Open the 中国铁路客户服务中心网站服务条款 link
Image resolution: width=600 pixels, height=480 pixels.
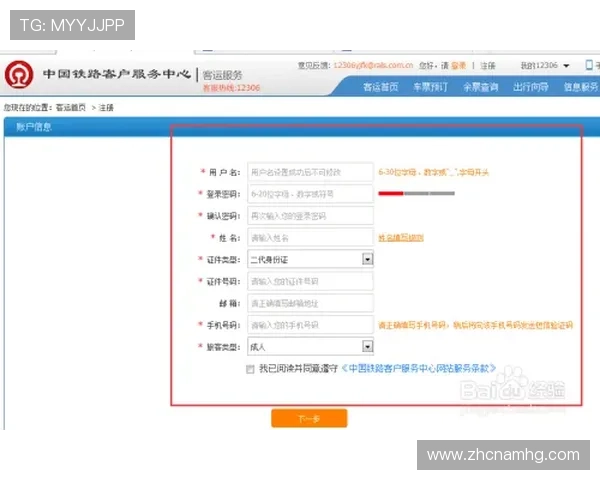(419, 368)
